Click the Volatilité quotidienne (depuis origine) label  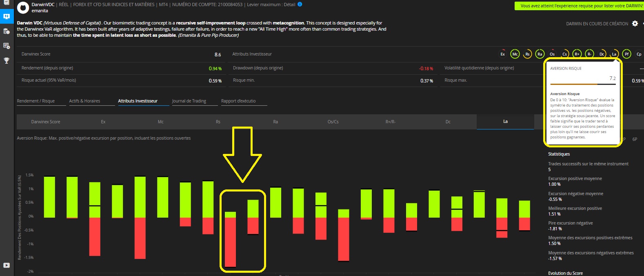tap(479, 68)
